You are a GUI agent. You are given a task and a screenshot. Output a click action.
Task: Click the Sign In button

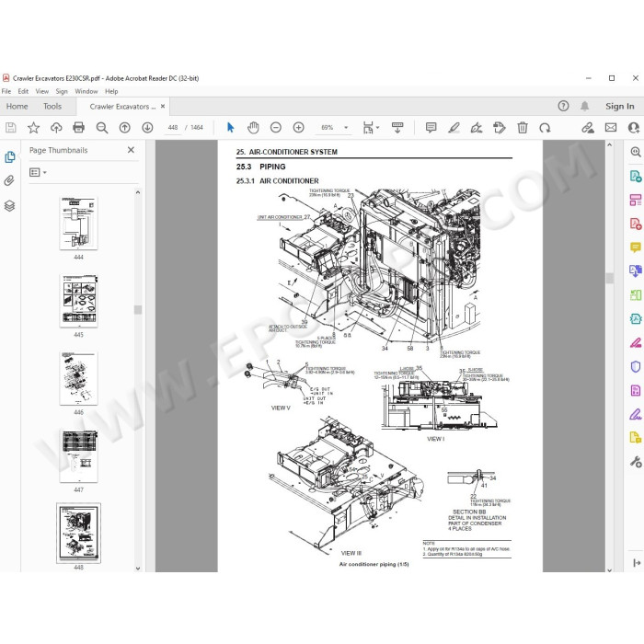pos(619,106)
